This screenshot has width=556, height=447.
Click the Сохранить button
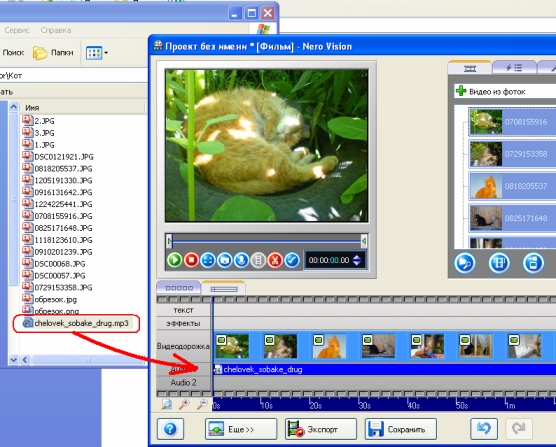pos(401,429)
